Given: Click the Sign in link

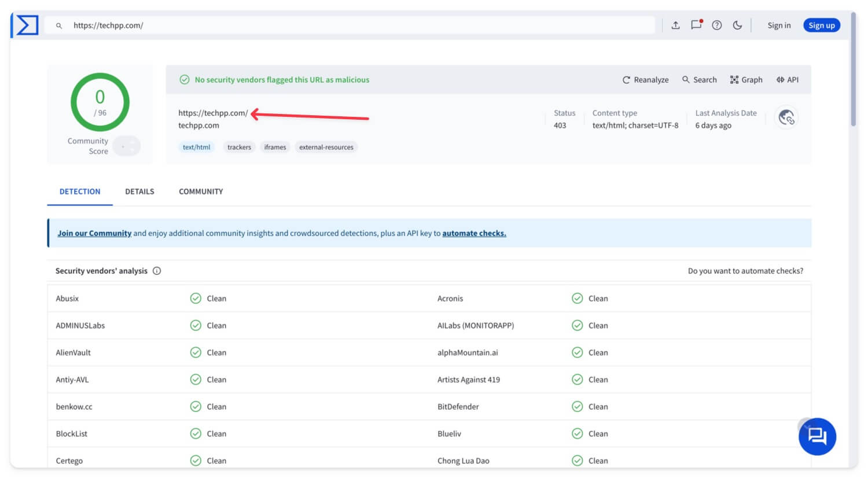Looking at the screenshot, I should (x=779, y=25).
